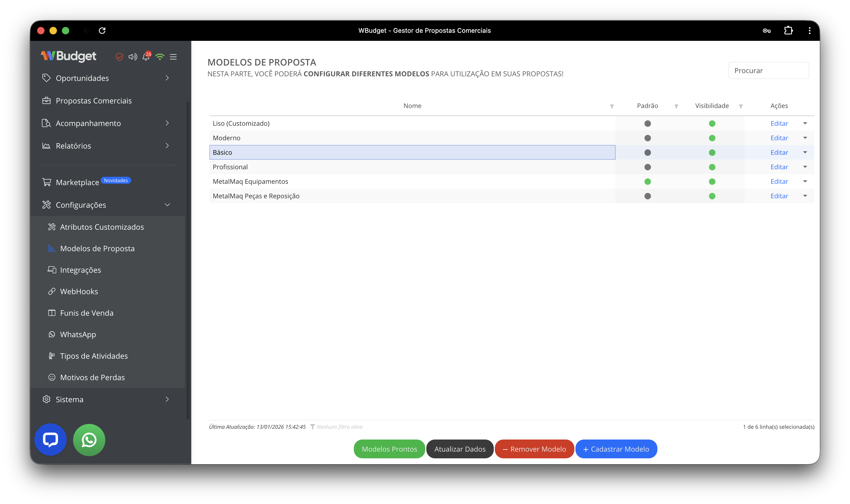The image size is (850, 504).
Task: Click the reload page icon
Action: point(102,31)
